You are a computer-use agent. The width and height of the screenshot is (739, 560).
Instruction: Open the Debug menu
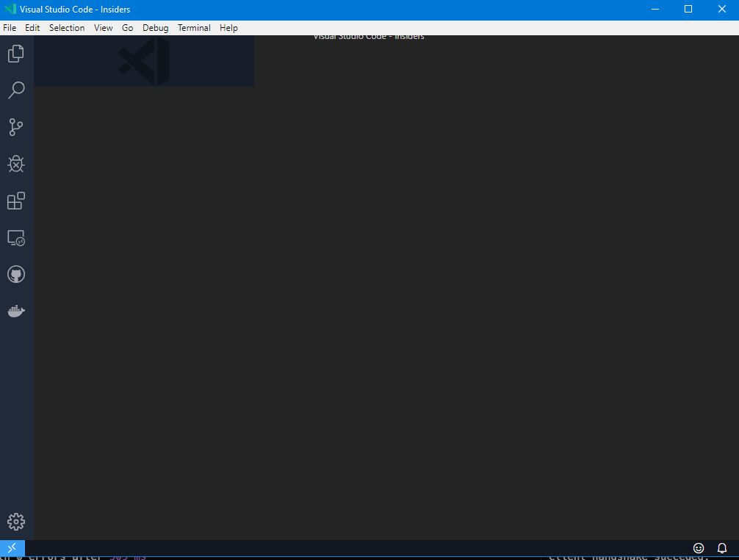click(156, 28)
